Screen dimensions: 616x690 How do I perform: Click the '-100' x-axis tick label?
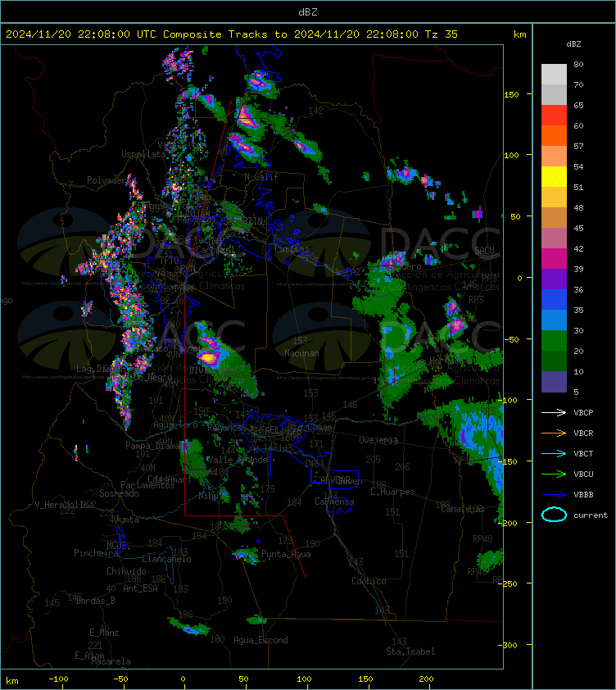58,679
